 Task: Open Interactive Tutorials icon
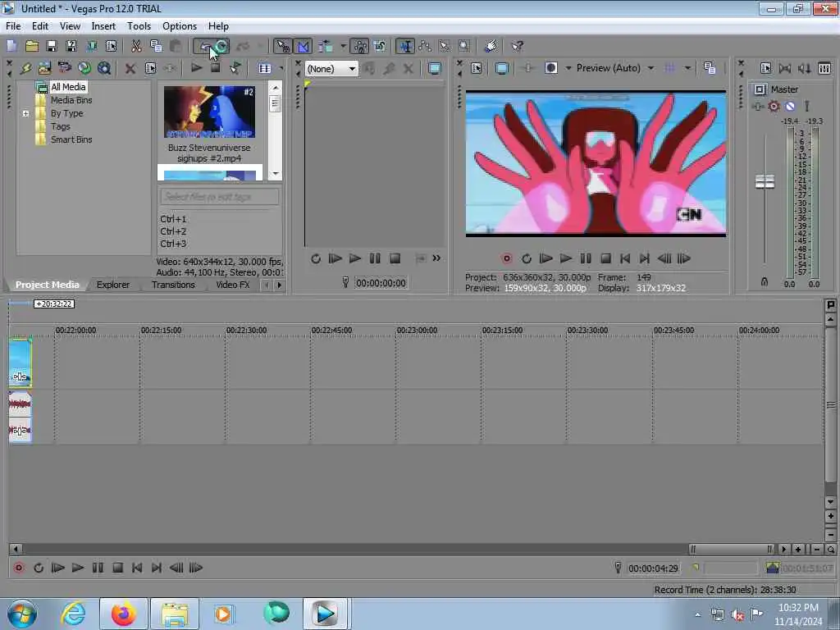[x=491, y=46]
